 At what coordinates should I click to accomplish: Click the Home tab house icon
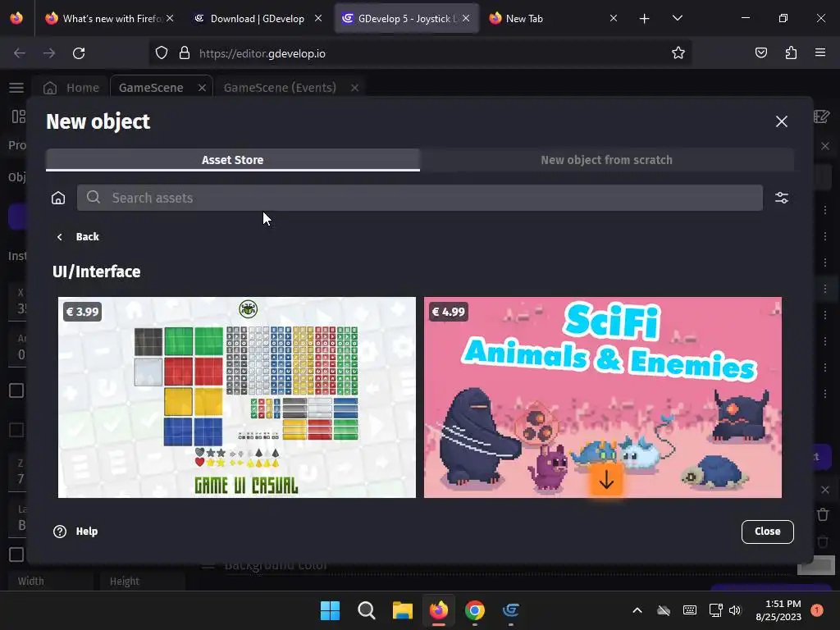50,88
